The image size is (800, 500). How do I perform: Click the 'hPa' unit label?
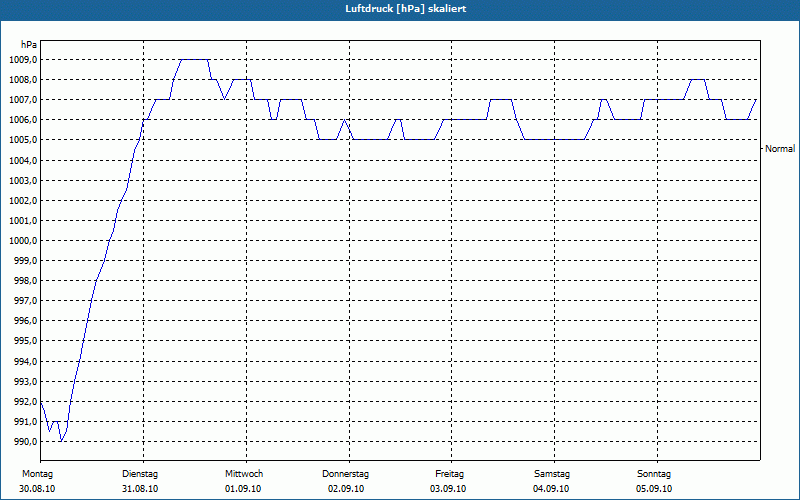29,45
